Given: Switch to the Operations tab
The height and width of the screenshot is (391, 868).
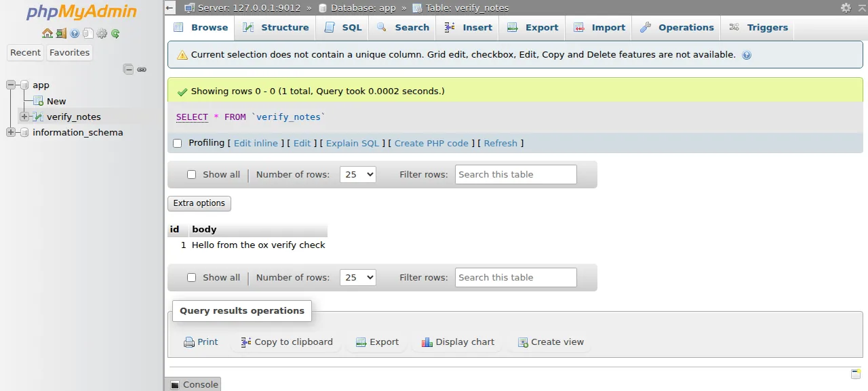Looking at the screenshot, I should coord(677,28).
